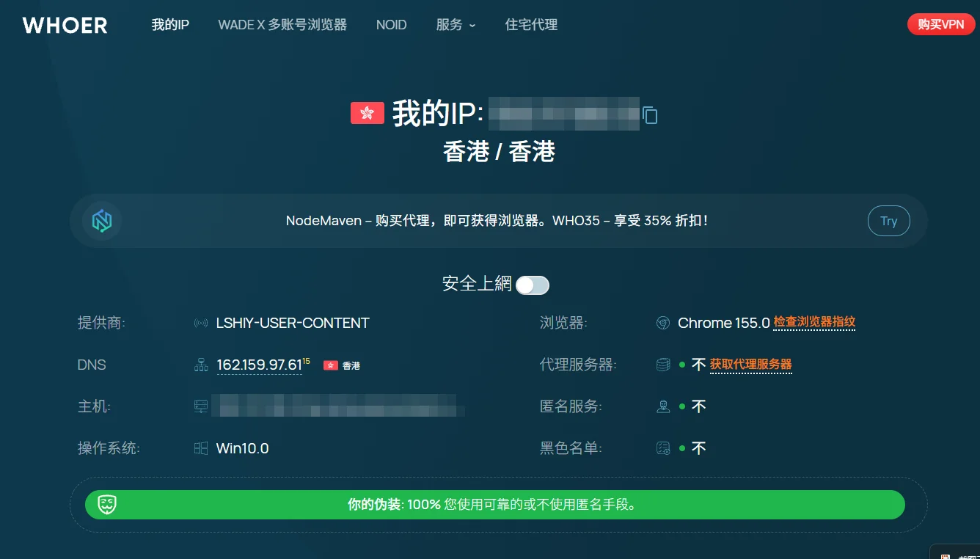Click the small Hong Kong flag beside DNS

331,365
